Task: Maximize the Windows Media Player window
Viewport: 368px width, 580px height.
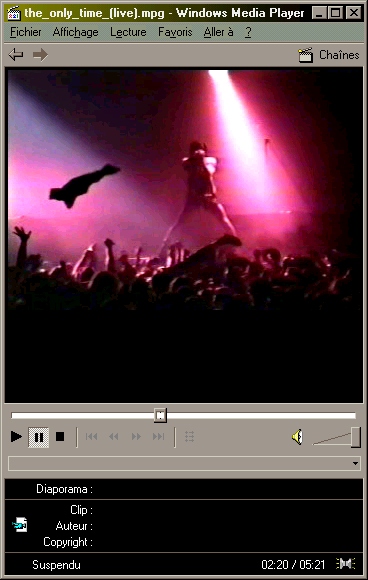Action: (x=335, y=13)
